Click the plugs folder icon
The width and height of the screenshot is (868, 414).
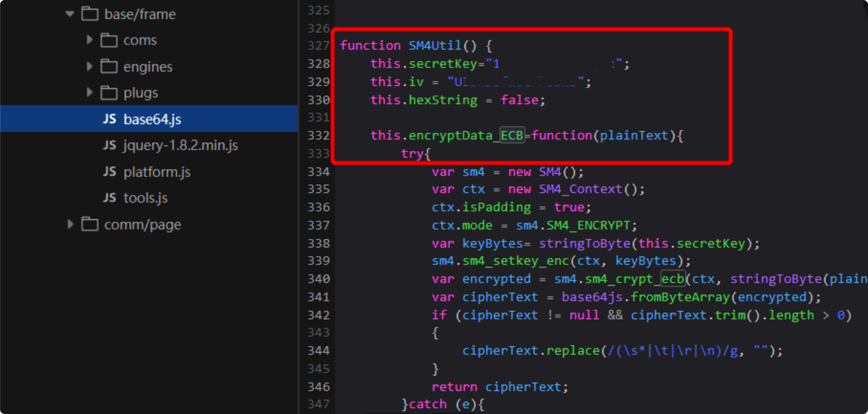click(x=109, y=93)
